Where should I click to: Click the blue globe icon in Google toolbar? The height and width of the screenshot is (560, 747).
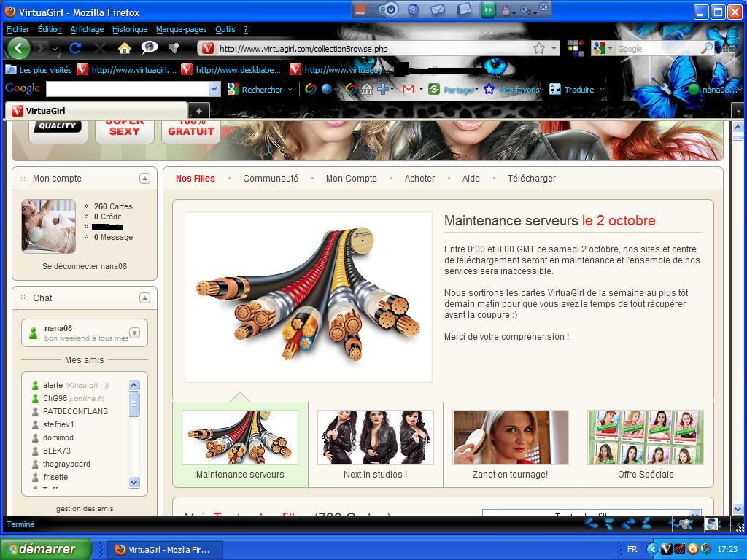pyautogui.click(x=326, y=89)
